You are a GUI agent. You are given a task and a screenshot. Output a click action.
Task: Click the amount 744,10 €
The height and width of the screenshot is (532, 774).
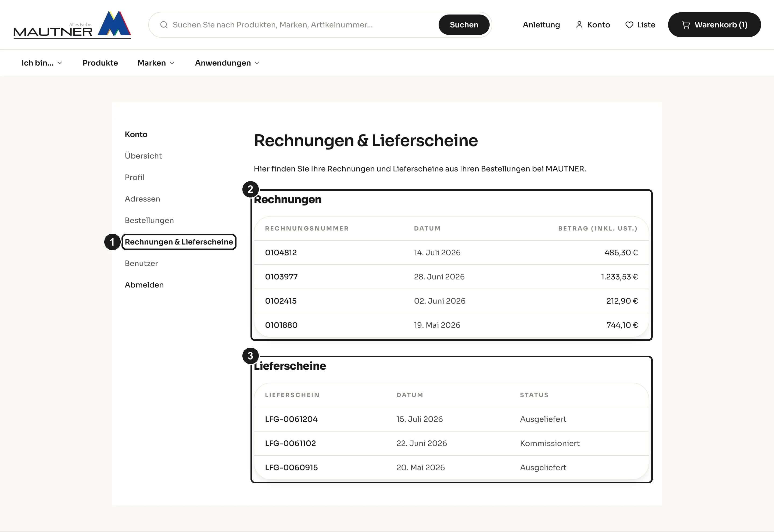tap(622, 325)
